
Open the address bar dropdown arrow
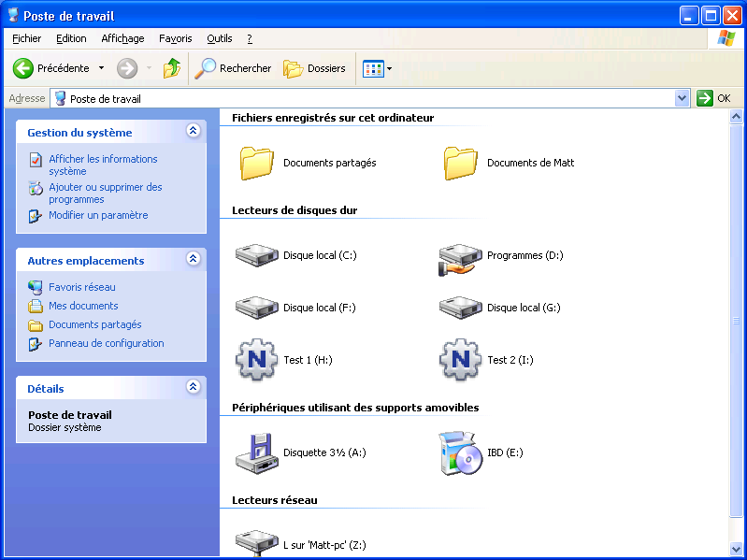tap(682, 98)
